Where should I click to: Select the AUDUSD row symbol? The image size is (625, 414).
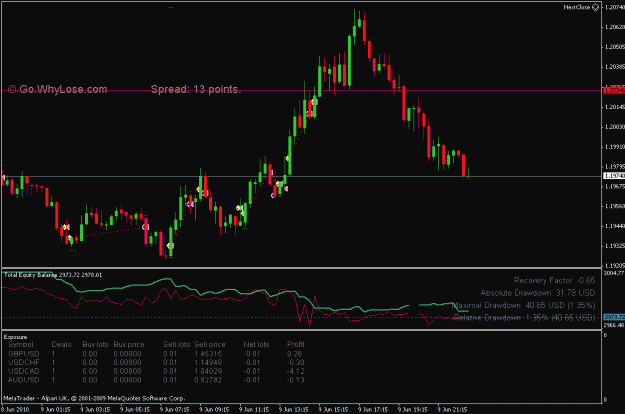tap(24, 380)
